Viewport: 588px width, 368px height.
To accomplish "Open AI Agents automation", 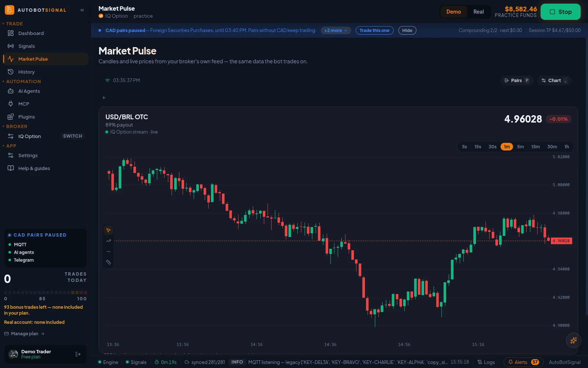I will [46, 91].
